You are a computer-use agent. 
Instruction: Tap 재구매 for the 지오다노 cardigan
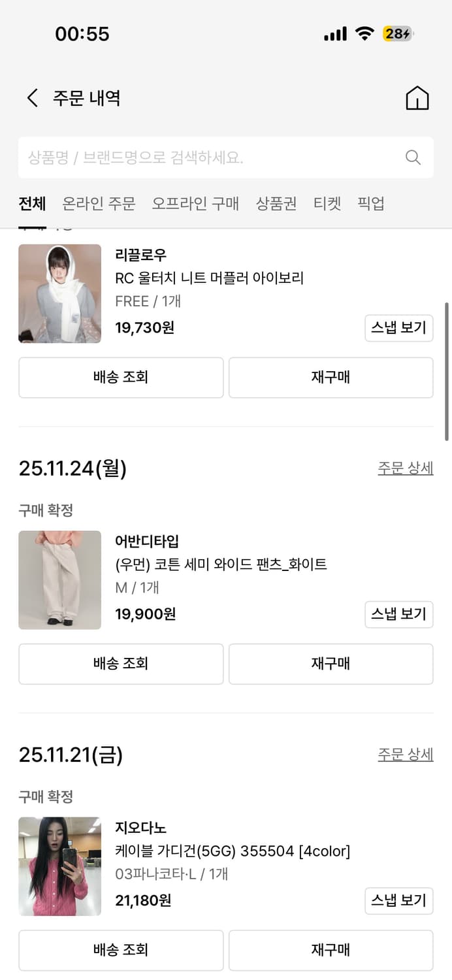click(331, 950)
